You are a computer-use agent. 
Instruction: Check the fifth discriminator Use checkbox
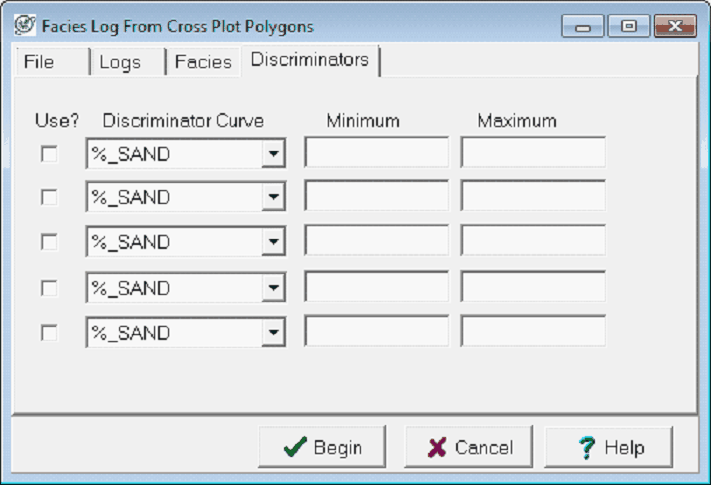(49, 333)
